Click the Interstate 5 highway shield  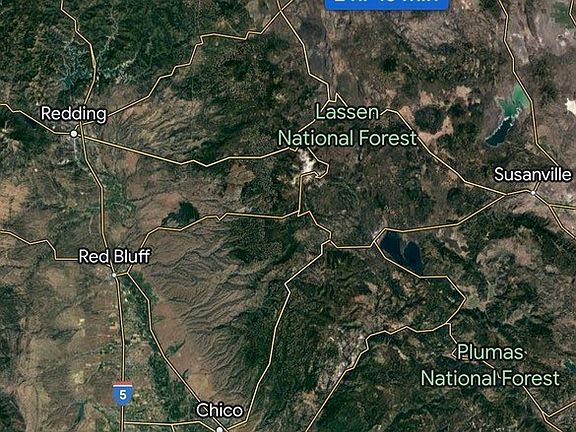pos(123,393)
